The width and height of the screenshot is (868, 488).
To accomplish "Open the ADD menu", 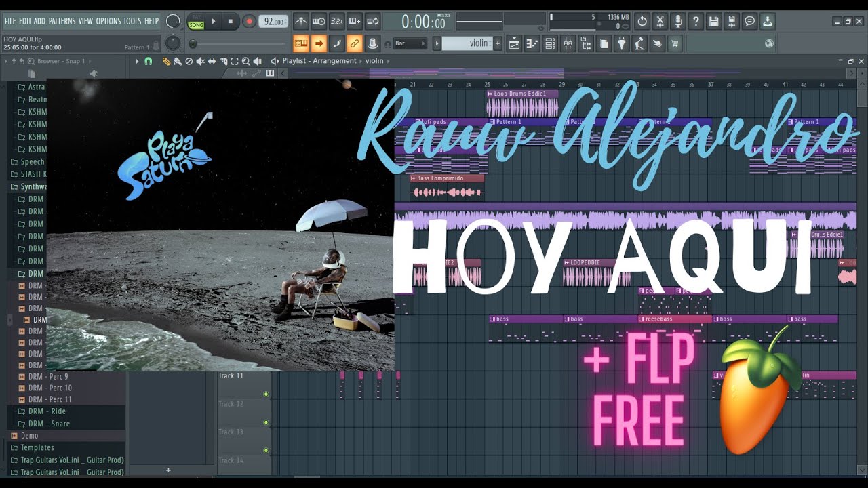I will tap(39, 21).
